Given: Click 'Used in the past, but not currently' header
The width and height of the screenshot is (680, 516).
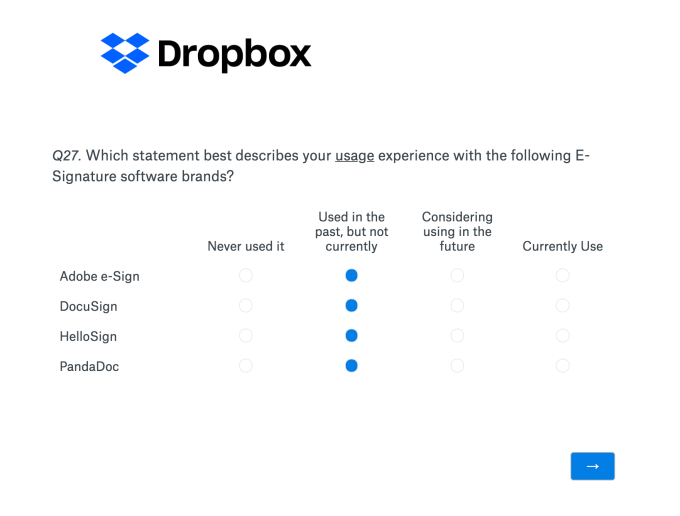Looking at the screenshot, I should pyautogui.click(x=352, y=232).
